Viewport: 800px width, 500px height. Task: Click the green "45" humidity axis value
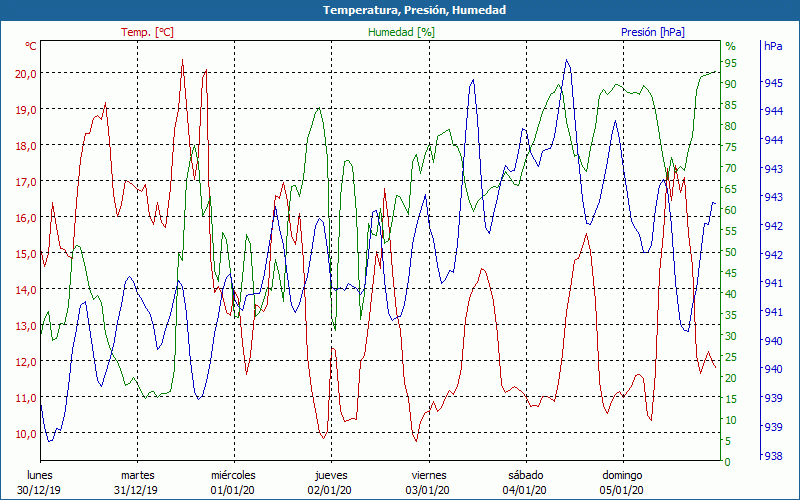(x=731, y=273)
